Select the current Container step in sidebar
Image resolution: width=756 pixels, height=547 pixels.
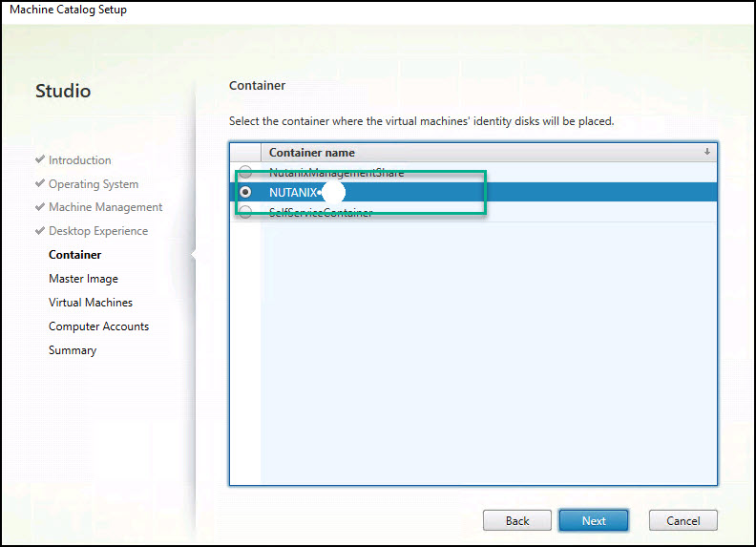74,255
